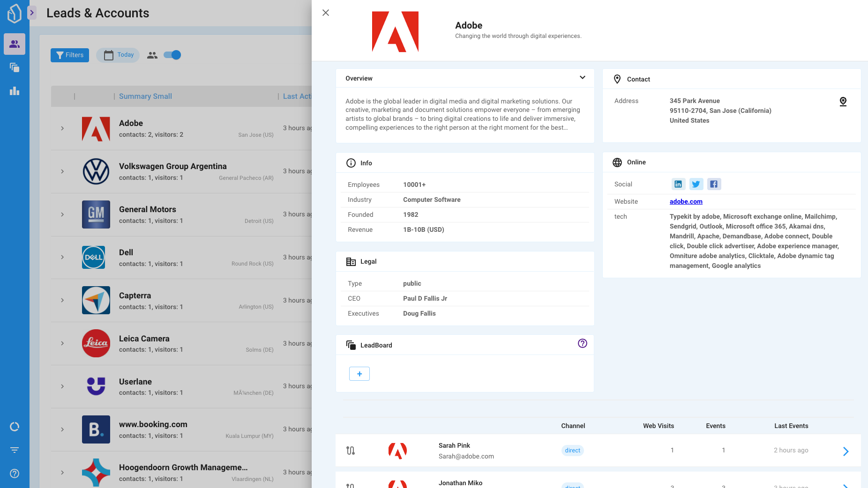
Task: Open the Filters button
Action: (x=70, y=55)
